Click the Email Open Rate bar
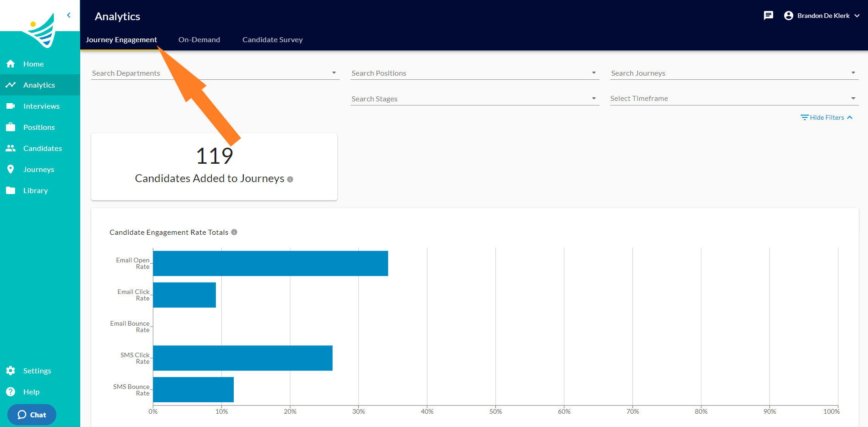 coord(270,263)
